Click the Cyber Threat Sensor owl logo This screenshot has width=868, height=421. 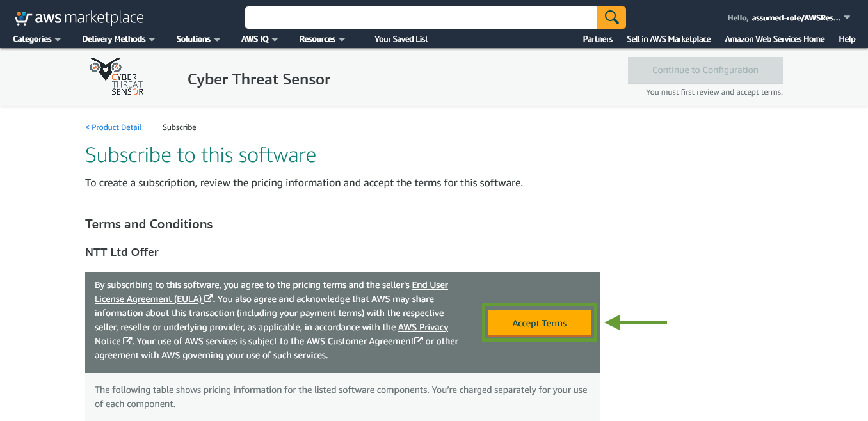117,77
